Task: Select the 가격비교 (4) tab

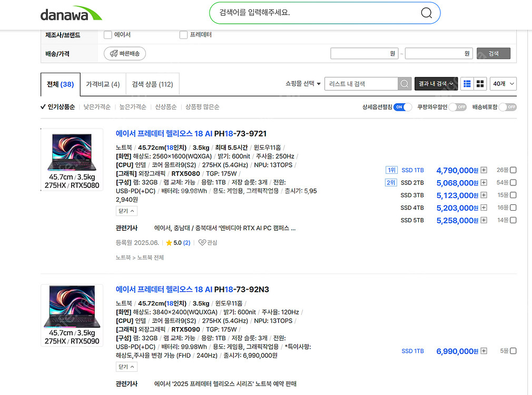Action: click(x=103, y=84)
